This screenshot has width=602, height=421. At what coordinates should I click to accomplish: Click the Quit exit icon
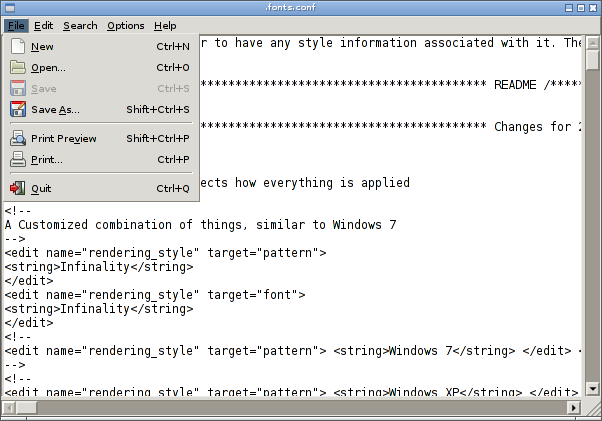18,188
